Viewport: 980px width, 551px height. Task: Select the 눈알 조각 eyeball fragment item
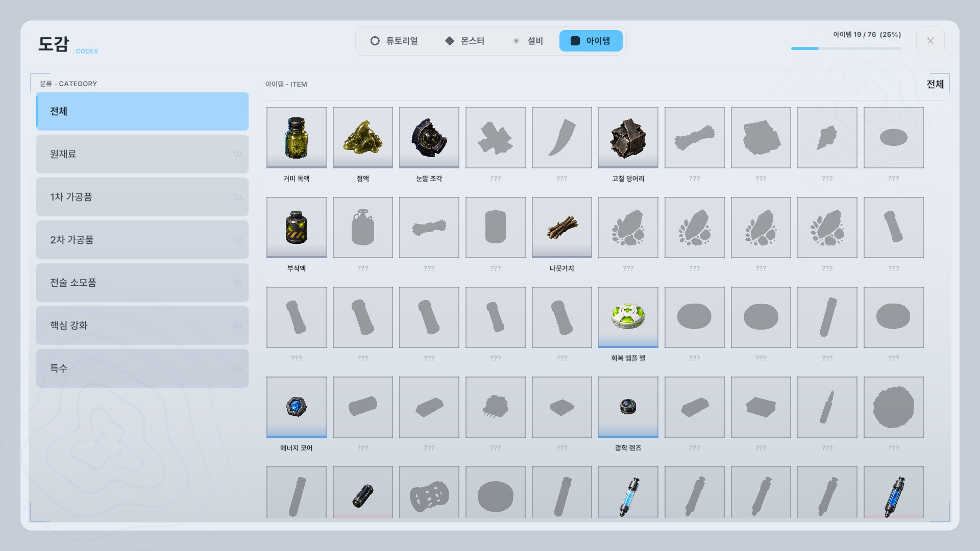tap(429, 138)
